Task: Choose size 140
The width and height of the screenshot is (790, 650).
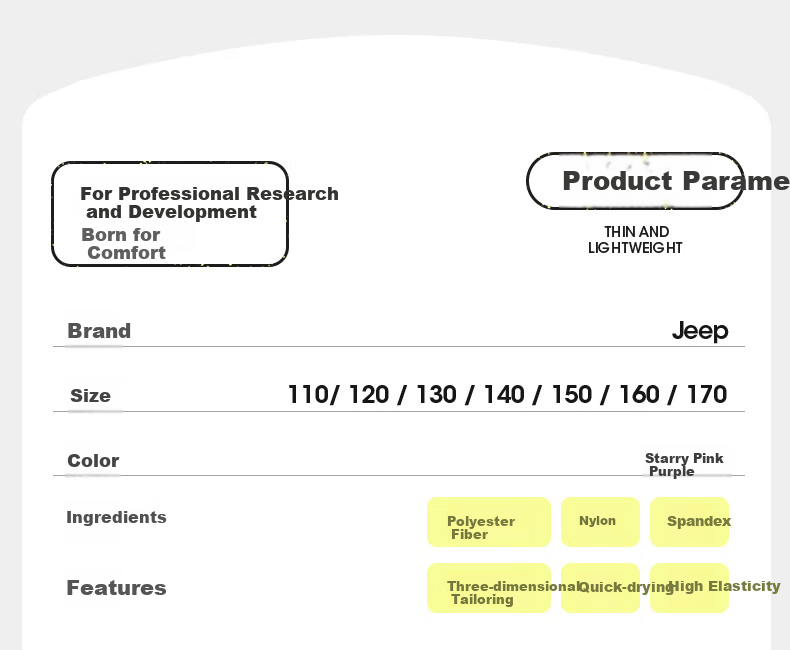Action: tap(504, 395)
